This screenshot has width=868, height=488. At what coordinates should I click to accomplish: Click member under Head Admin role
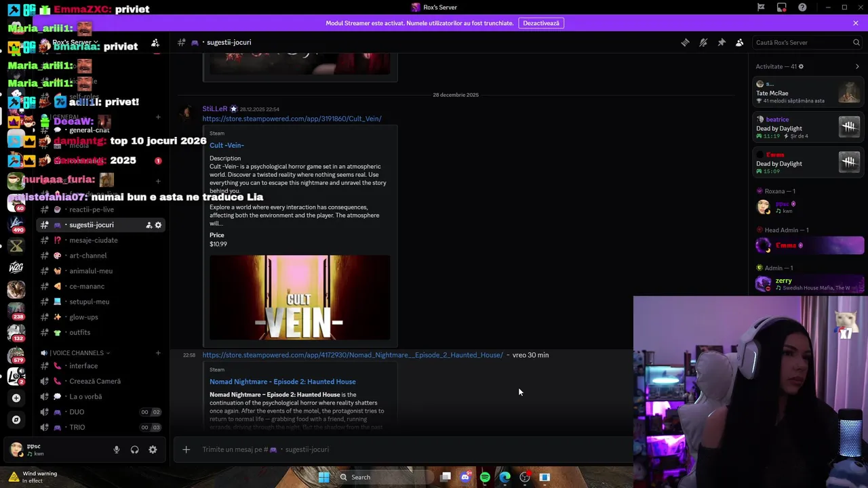[x=809, y=245]
